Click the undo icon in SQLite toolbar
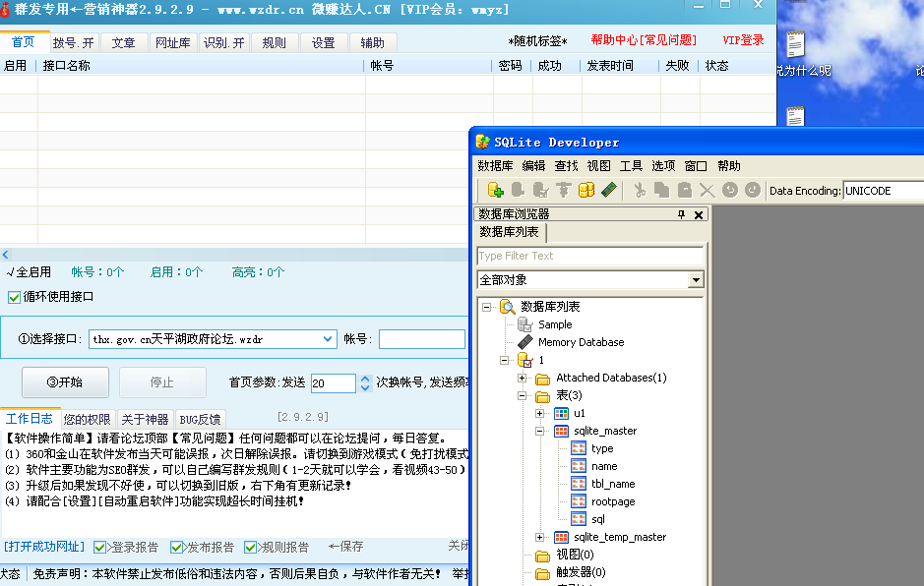 (x=728, y=191)
